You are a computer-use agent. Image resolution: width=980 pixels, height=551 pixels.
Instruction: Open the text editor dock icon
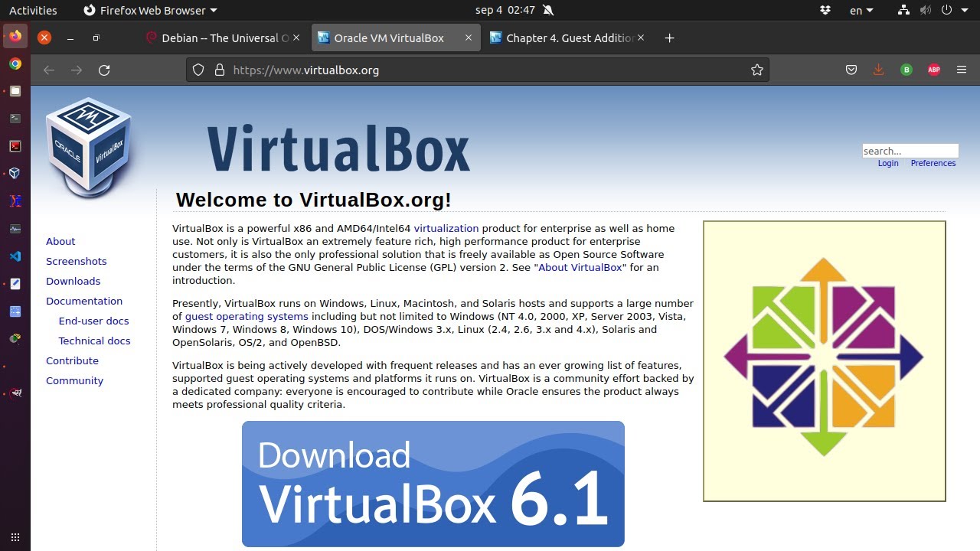tap(15, 284)
